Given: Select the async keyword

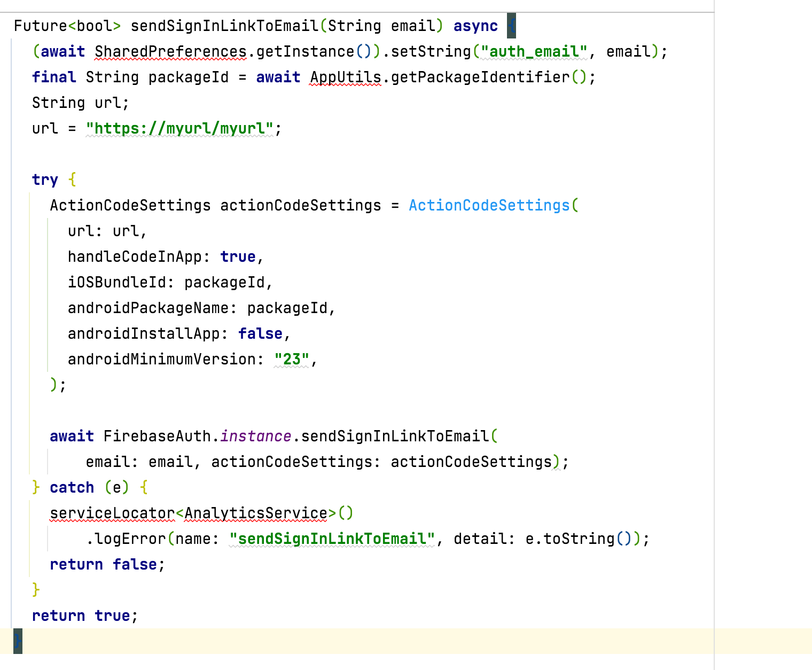Looking at the screenshot, I should (475, 26).
